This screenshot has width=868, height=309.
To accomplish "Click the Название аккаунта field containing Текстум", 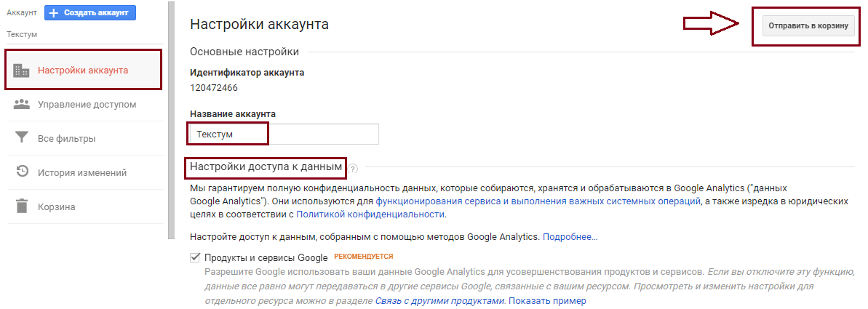I will coord(284,134).
